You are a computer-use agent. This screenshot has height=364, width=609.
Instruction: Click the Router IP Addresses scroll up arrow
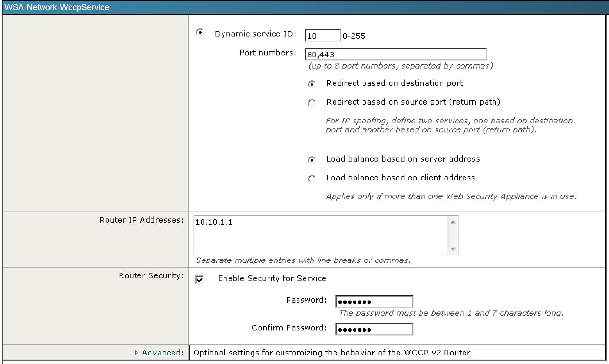pyautogui.click(x=453, y=222)
